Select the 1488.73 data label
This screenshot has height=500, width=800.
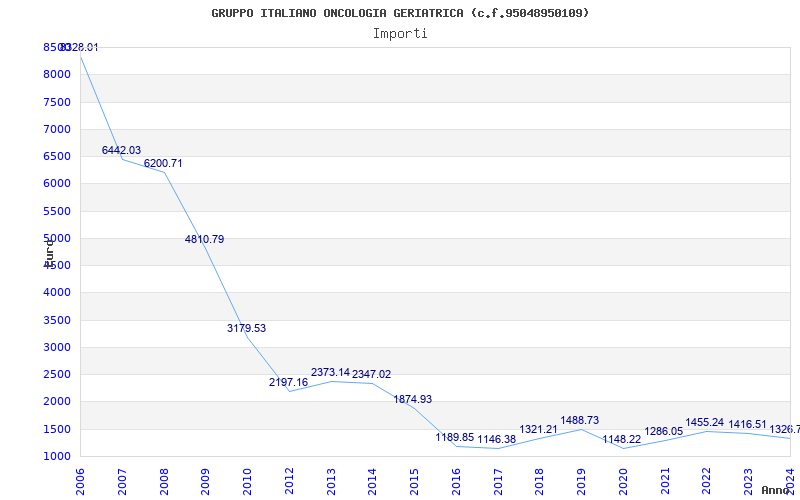[580, 420]
